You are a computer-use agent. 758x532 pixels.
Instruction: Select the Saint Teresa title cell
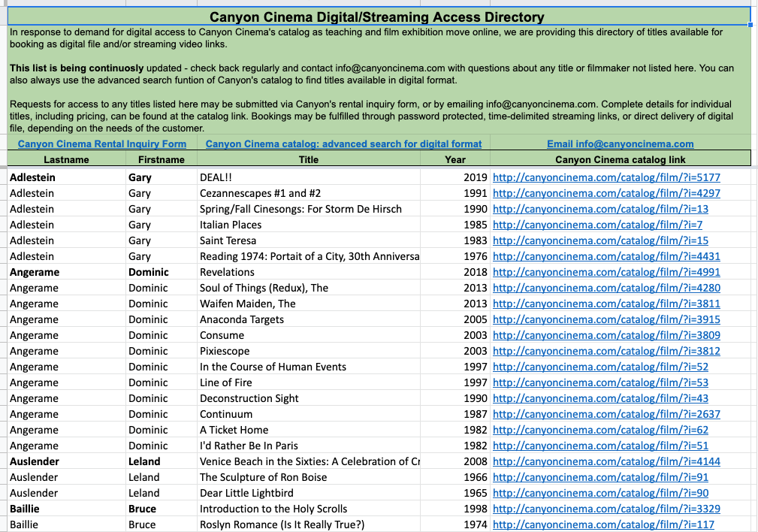tap(309, 241)
